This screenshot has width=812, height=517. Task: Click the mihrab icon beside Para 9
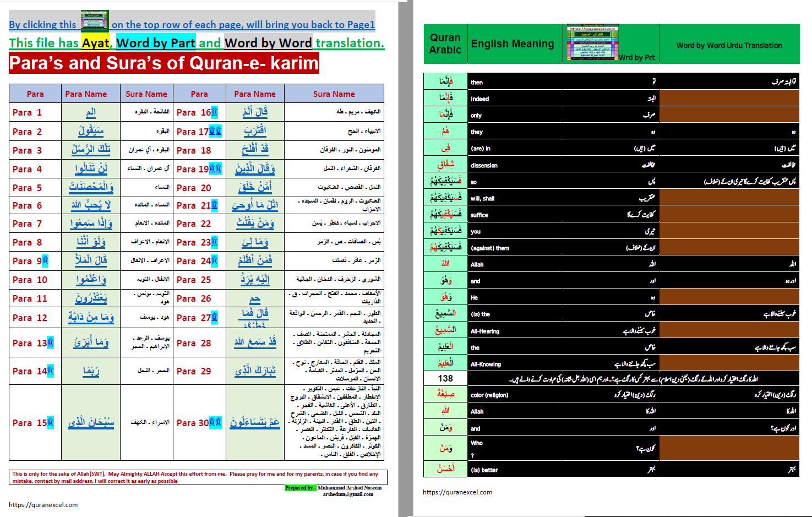[x=45, y=260]
